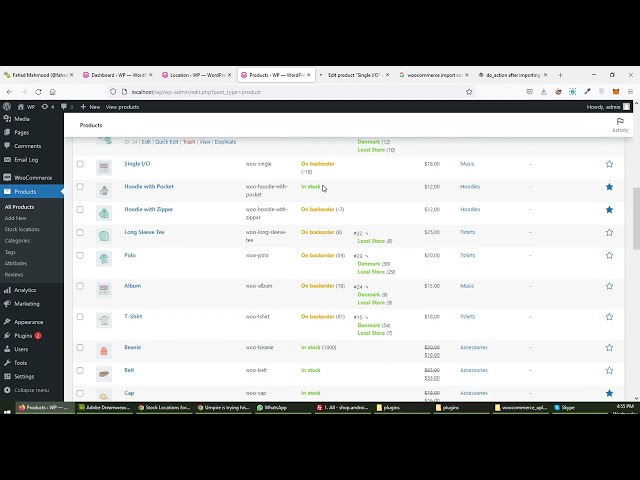The width and height of the screenshot is (640, 480).
Task: Unfeature the Hoodie with Pocket star
Action: point(609,187)
